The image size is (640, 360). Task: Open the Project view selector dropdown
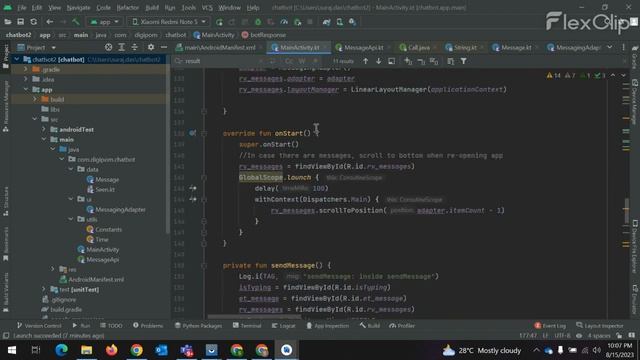click(37, 47)
